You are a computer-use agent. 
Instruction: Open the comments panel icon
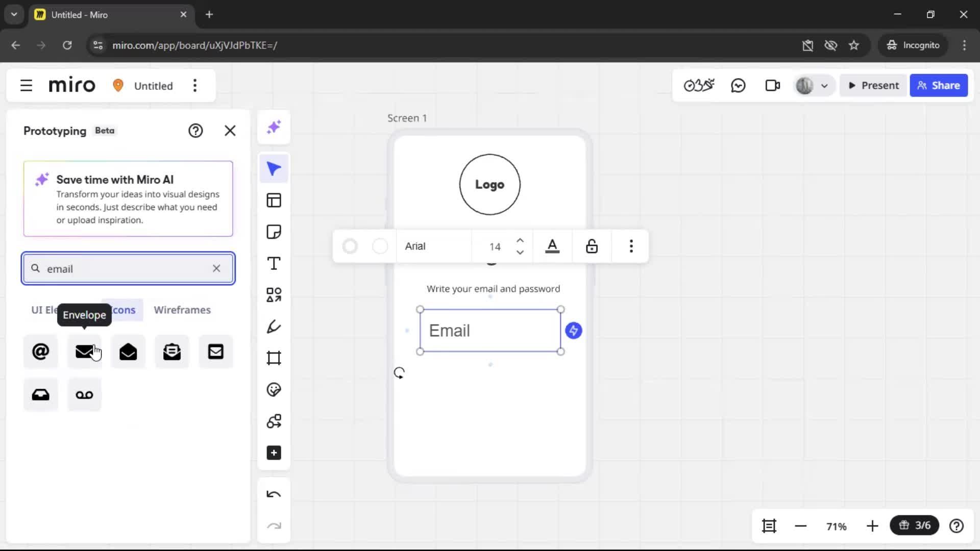point(738,85)
